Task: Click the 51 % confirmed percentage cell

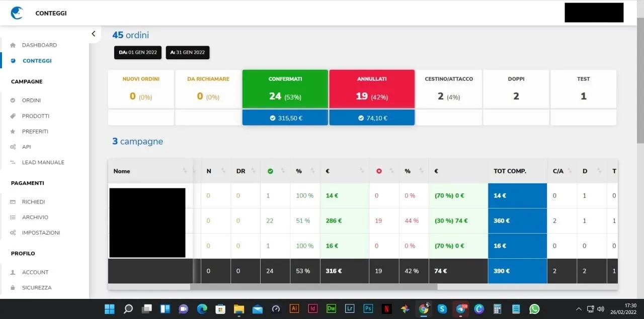Action: pyautogui.click(x=305, y=221)
